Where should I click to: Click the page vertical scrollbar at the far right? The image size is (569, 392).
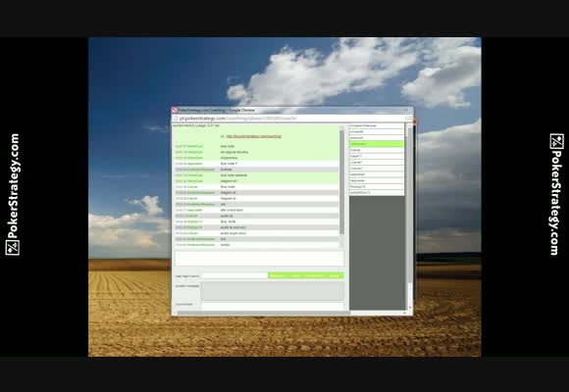pos(410,217)
